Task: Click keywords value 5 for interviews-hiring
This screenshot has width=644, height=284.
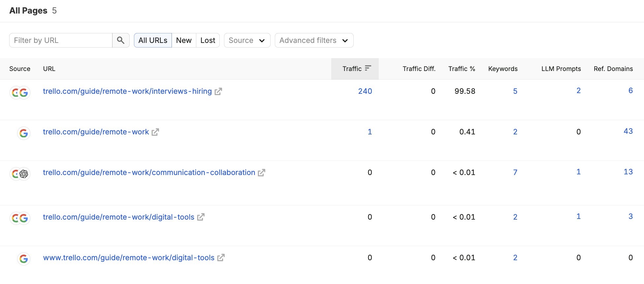Action: pos(515,91)
